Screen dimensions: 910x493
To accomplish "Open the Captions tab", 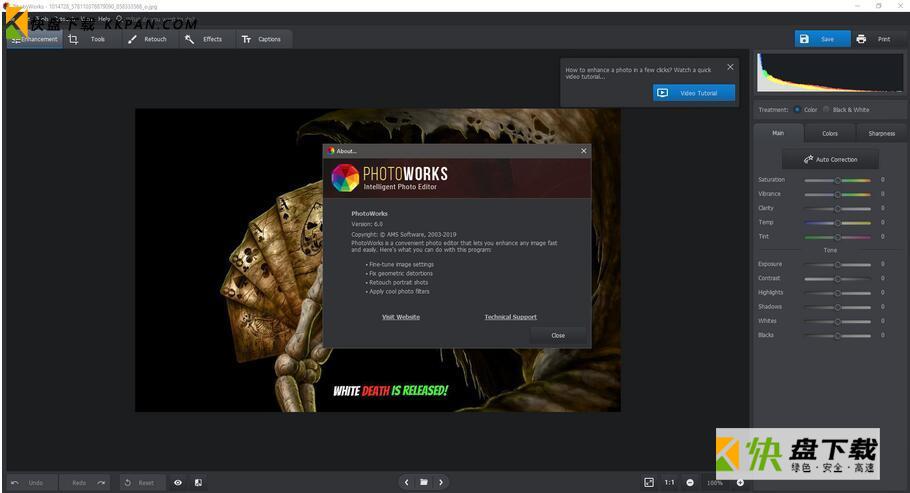I will click(262, 39).
